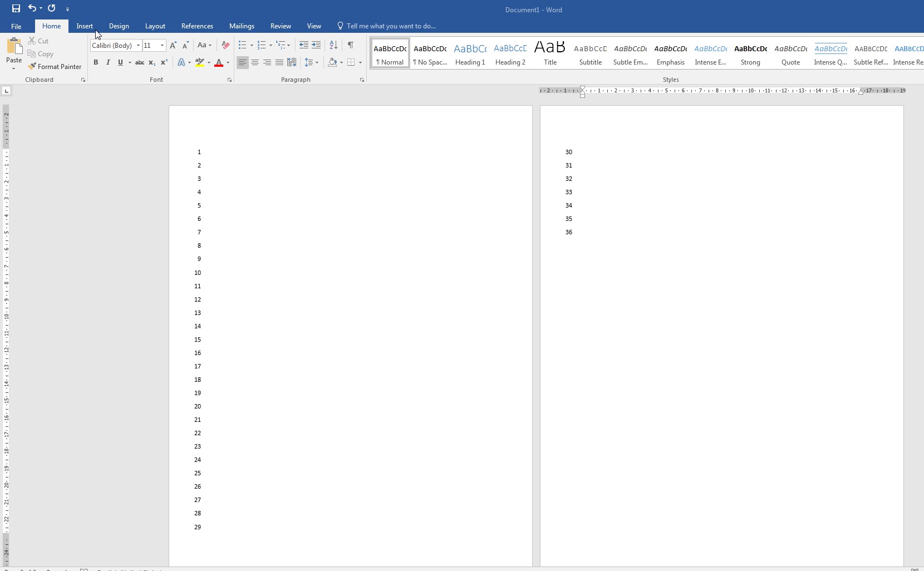Expand the font size dropdown list
Viewport: 924px width, 571px height.
[162, 46]
